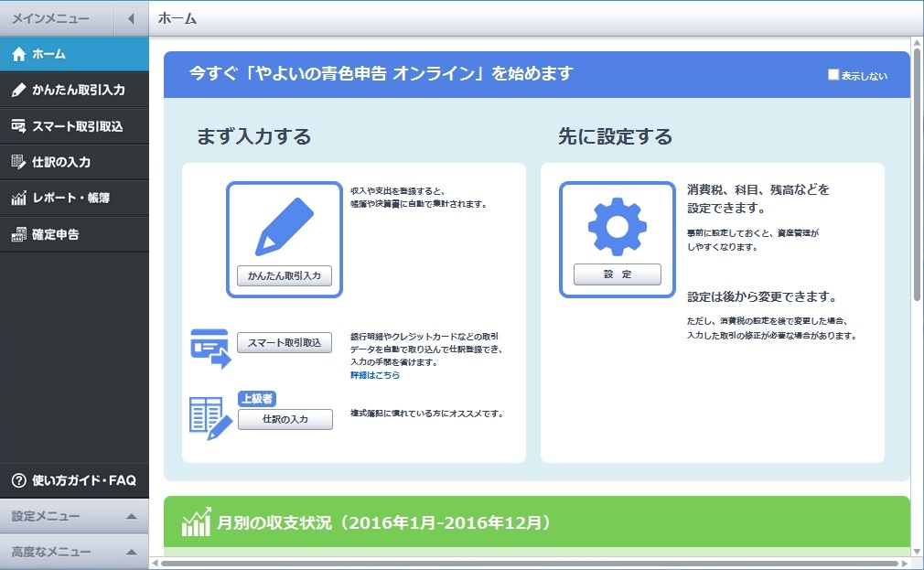Viewport: 924px width, 570px height.
Task: Open かんたん取引入力 in the sidebar menu
Action: click(x=74, y=90)
